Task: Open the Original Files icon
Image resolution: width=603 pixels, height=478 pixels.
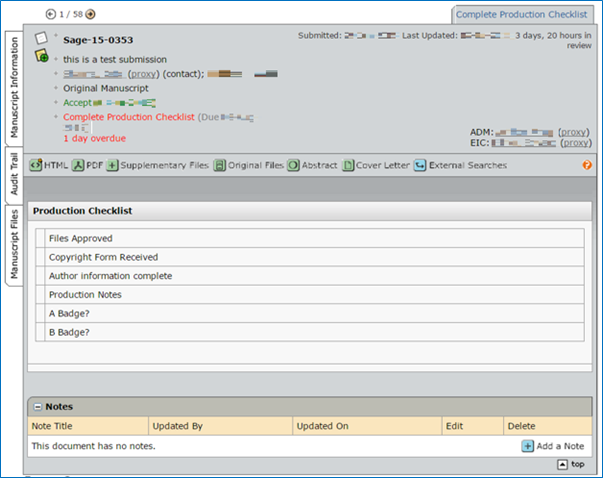Action: tap(219, 165)
